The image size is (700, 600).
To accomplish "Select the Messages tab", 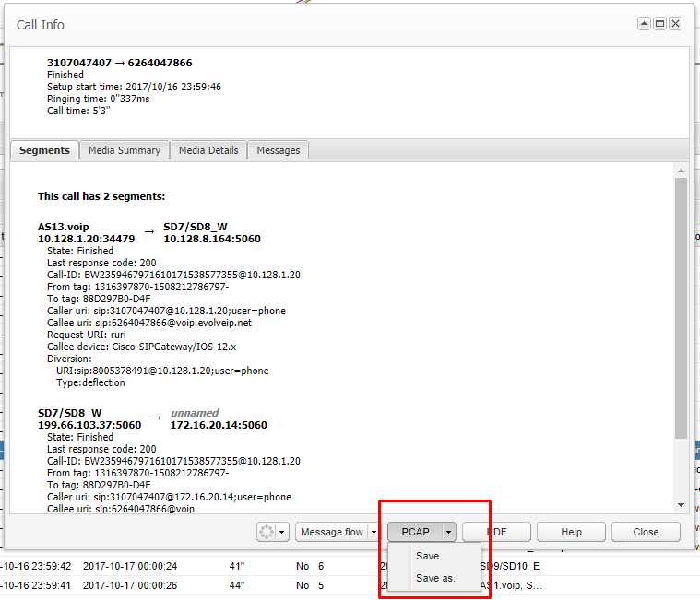I will (x=278, y=150).
